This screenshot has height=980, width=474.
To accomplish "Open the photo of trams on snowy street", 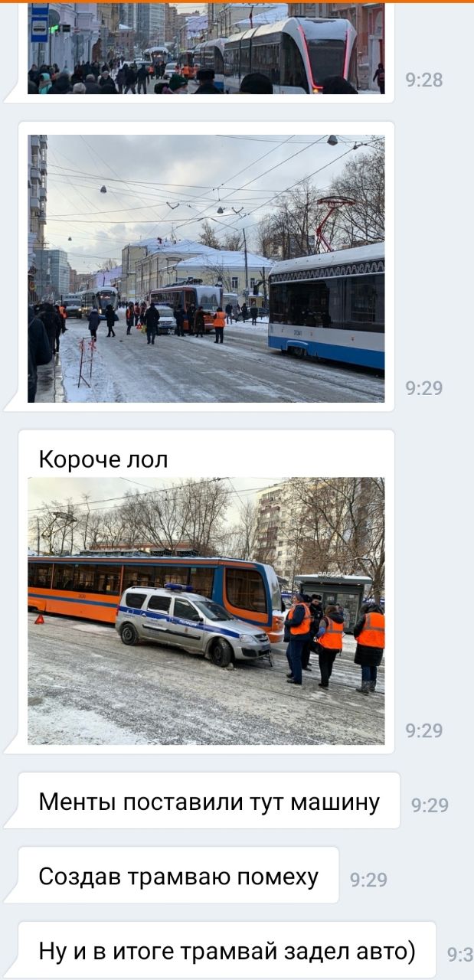I will [x=206, y=269].
